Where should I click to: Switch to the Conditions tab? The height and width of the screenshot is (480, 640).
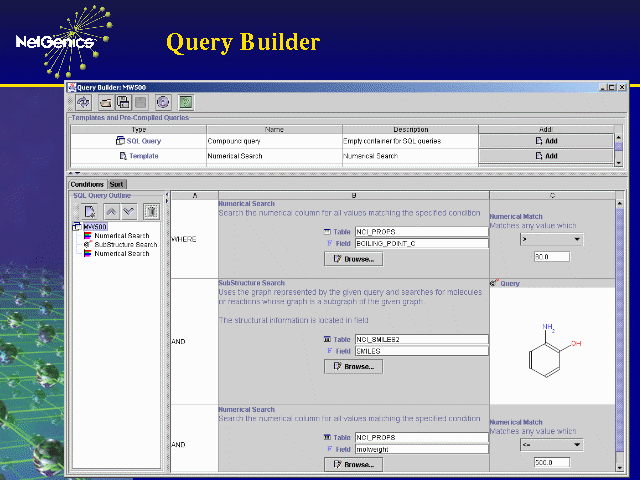87,184
